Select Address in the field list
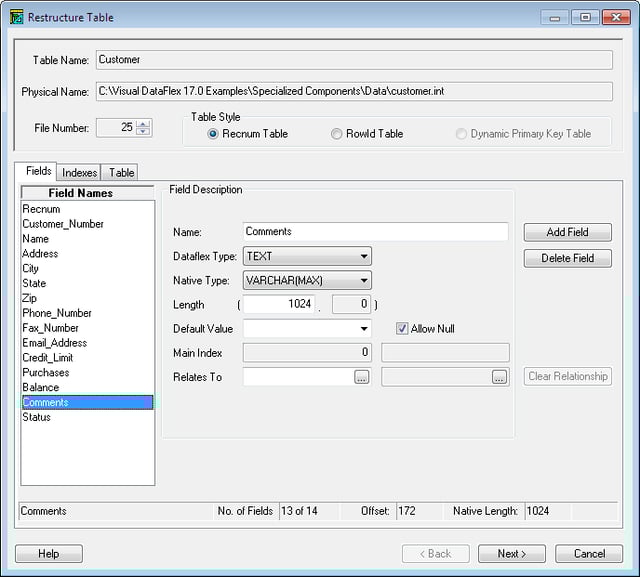Image resolution: width=640 pixels, height=577 pixels. (x=88, y=253)
